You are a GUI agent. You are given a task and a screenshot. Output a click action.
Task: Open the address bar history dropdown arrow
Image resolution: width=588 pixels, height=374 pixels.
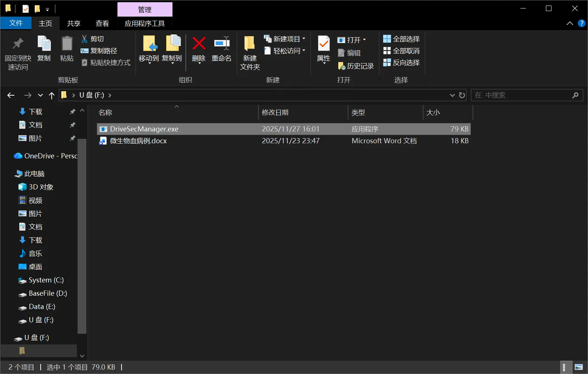coord(452,95)
